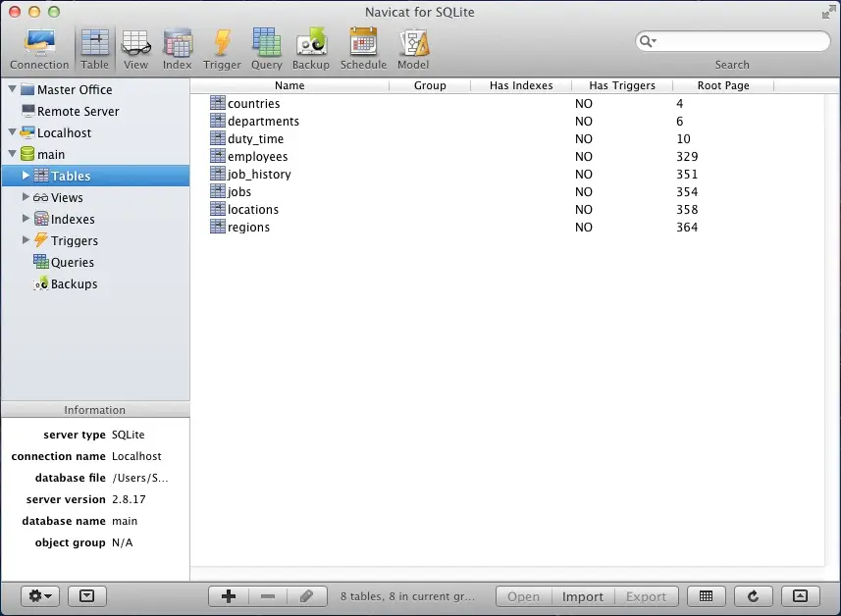This screenshot has width=841, height=616.
Task: Sort by the Name column header
Action: pos(289,85)
